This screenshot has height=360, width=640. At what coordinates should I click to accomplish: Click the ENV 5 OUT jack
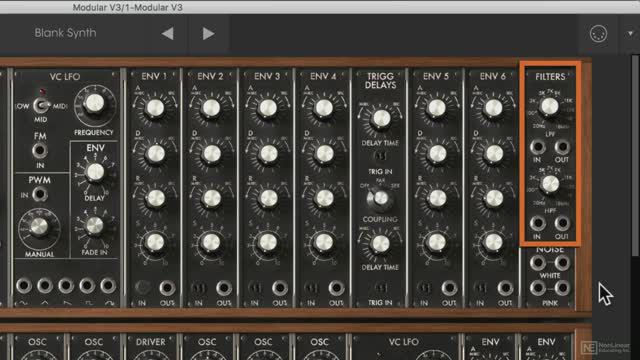pos(449,288)
